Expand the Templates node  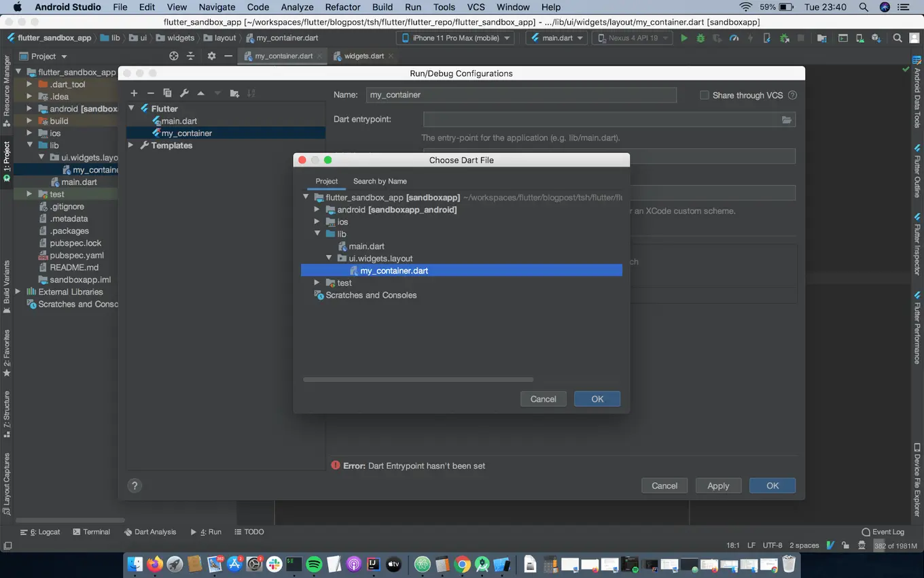(x=130, y=145)
